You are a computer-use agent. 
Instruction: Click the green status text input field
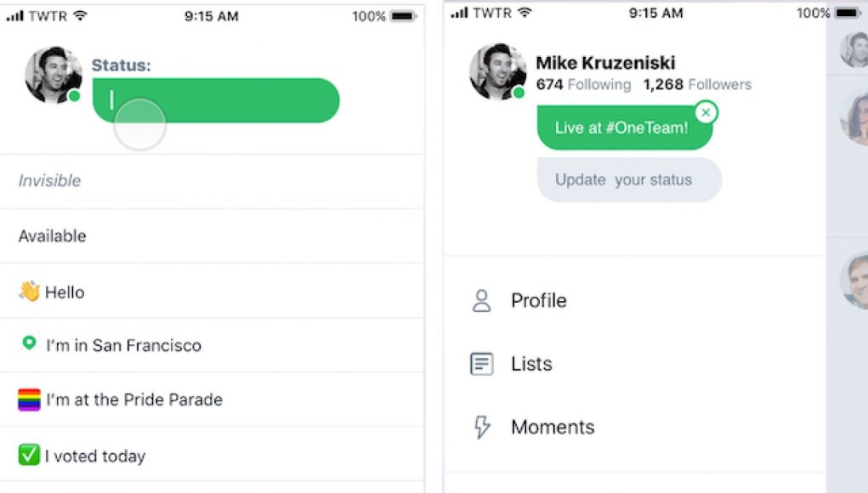coord(216,100)
